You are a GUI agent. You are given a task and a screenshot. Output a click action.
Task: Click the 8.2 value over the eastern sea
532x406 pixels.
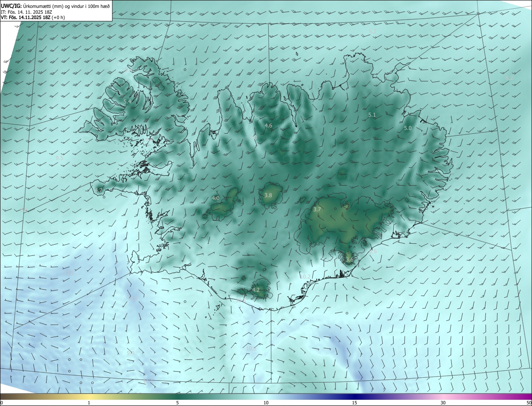click(x=509, y=78)
